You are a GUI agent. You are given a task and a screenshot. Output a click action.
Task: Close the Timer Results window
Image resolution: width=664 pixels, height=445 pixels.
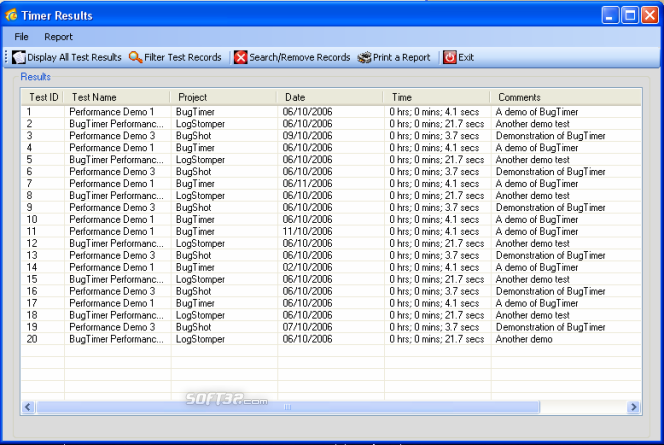[x=650, y=16]
